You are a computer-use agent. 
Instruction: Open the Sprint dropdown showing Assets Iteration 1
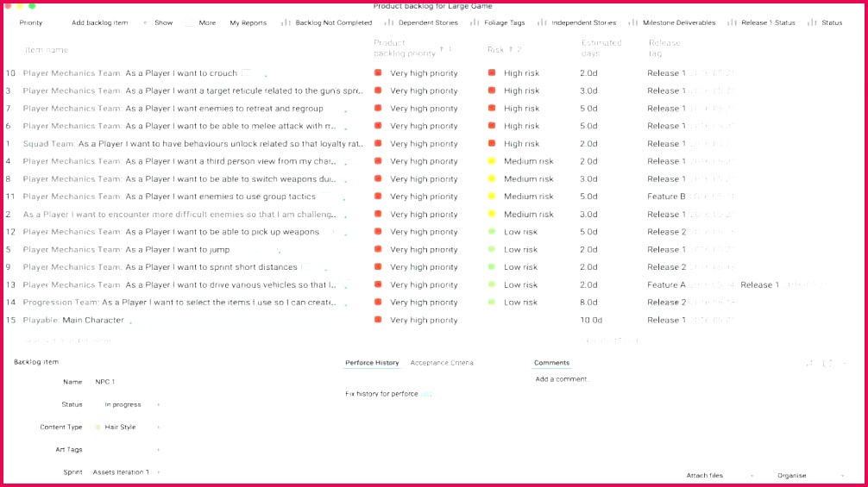point(127,472)
